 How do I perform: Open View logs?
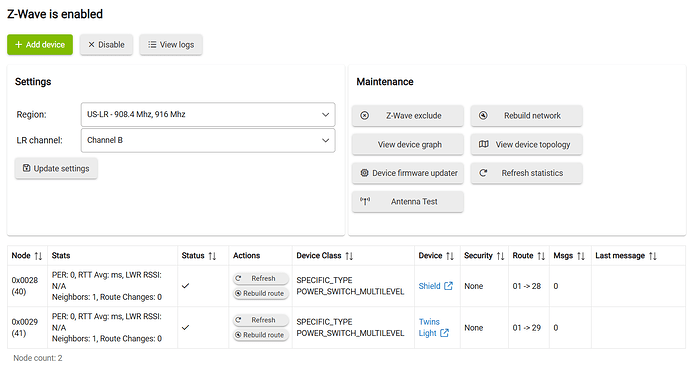[x=171, y=44]
